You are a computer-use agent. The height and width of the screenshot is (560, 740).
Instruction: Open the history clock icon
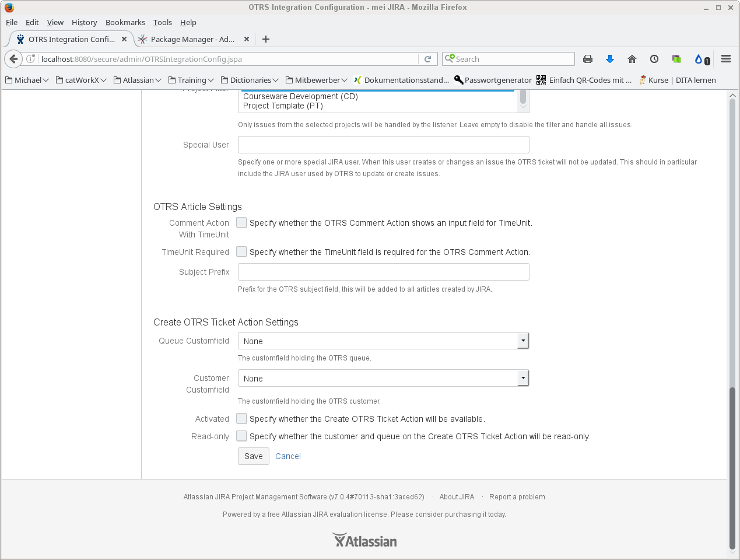pyautogui.click(x=654, y=59)
